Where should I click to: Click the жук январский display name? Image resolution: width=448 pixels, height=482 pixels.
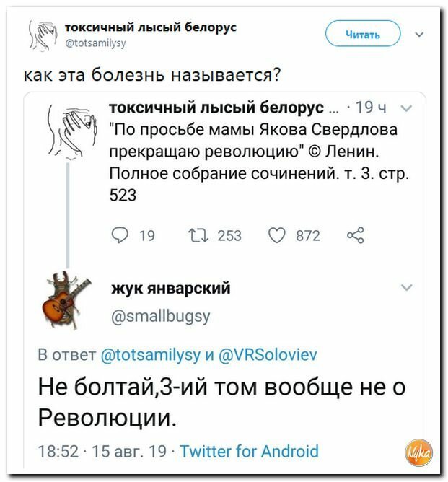[171, 289]
